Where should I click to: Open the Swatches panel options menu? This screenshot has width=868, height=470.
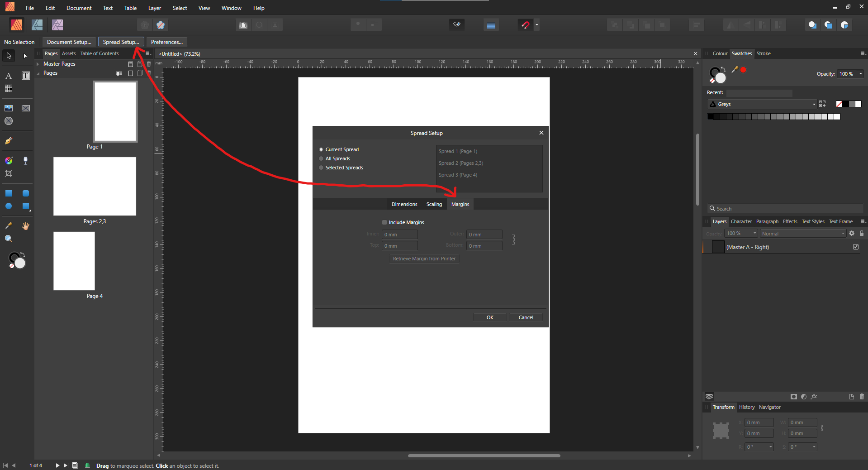point(863,53)
